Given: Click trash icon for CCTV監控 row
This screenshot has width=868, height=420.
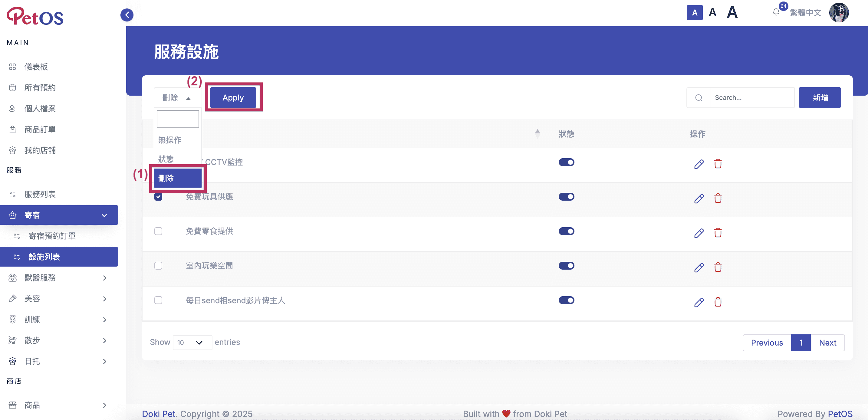Looking at the screenshot, I should click(718, 164).
